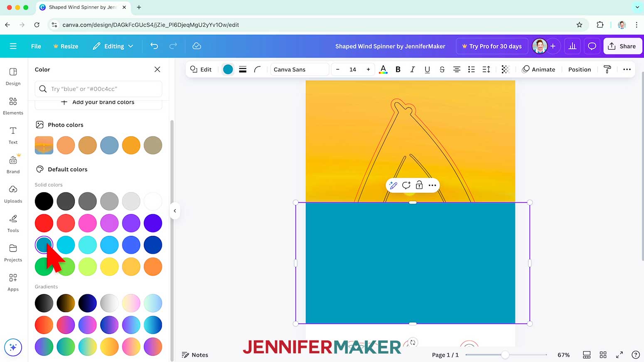Viewport: 644px width, 362px height.
Task: Click the color search input field
Action: 98,89
